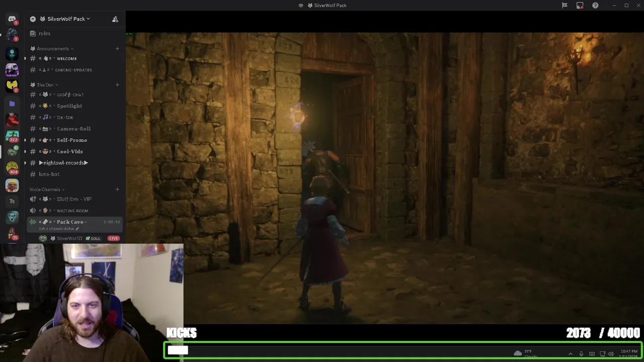Open the light blue wolf head server icon
This screenshot has height=362, width=644.
(x=12, y=217)
